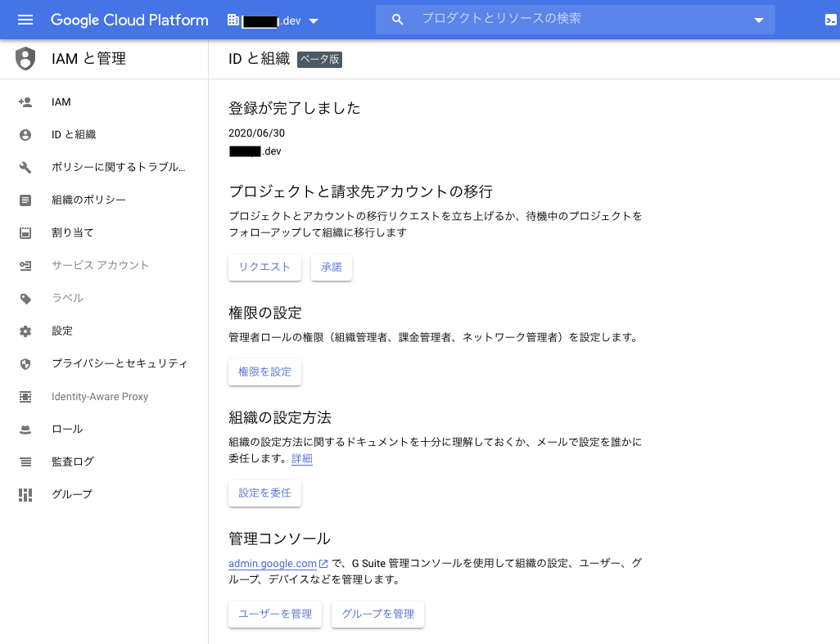Viewport: 840px width, 644px height.
Task: Click the サービス アカウント icon
Action: [25, 265]
